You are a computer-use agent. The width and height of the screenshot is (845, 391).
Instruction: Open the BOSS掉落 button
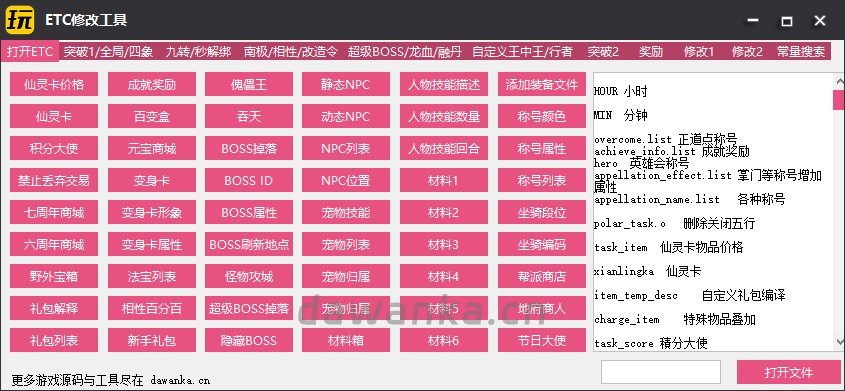click(249, 149)
